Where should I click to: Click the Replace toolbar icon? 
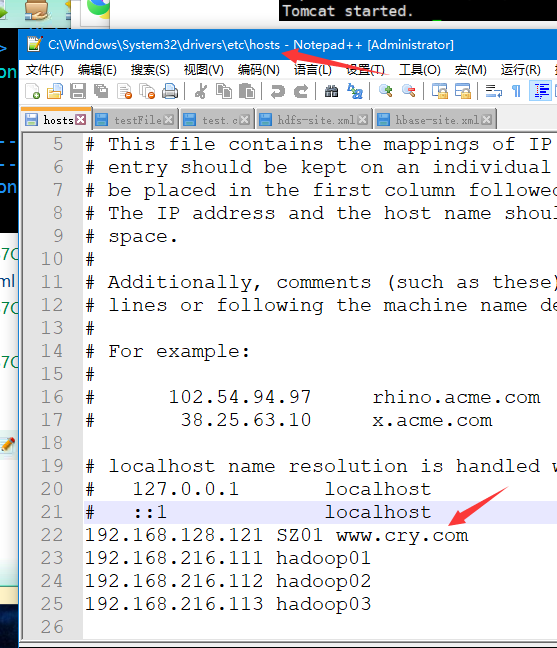click(x=355, y=91)
